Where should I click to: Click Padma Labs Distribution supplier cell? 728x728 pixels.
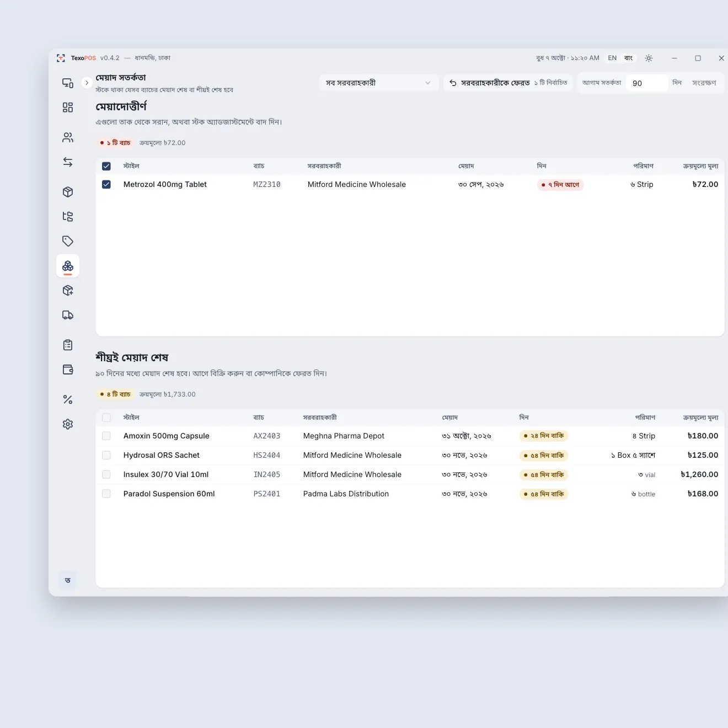click(x=346, y=494)
